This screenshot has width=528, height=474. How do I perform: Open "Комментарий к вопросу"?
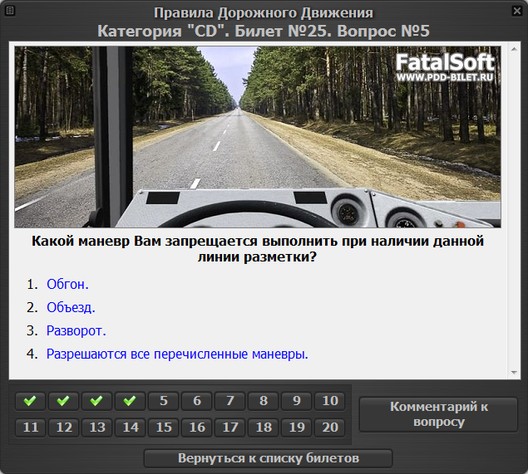438,414
